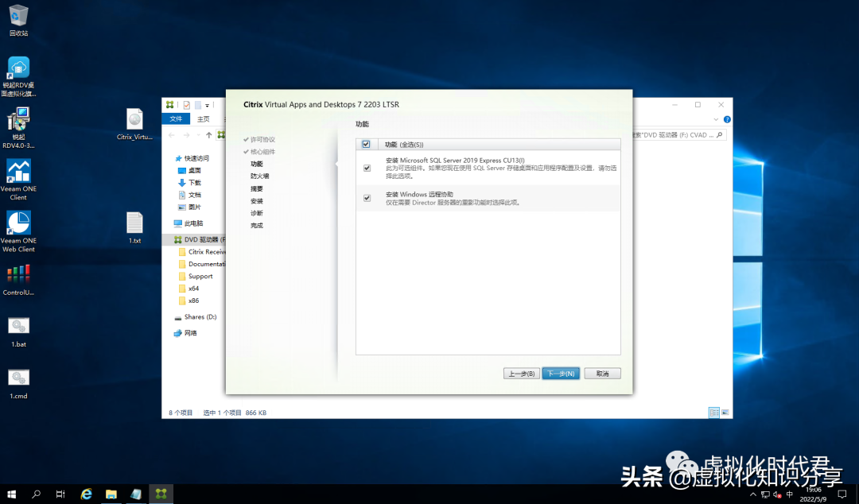Show hidden tray icons chevron
Screen dimensions: 859x504
pyautogui.click(x=753, y=494)
